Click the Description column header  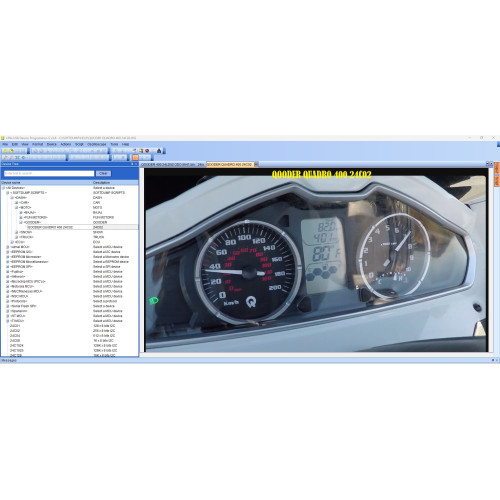coord(115,183)
